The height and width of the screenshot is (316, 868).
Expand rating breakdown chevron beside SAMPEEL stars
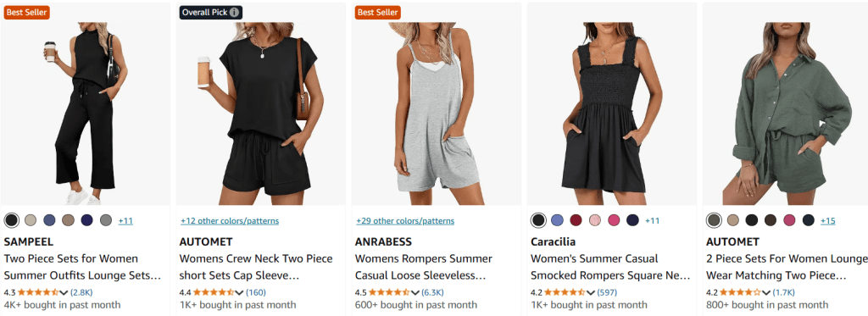click(x=64, y=293)
